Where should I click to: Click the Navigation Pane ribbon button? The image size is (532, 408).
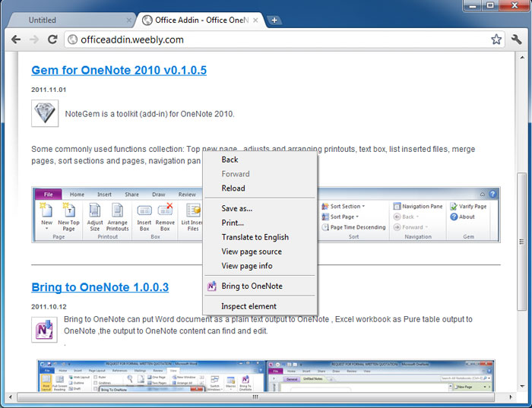click(x=418, y=206)
